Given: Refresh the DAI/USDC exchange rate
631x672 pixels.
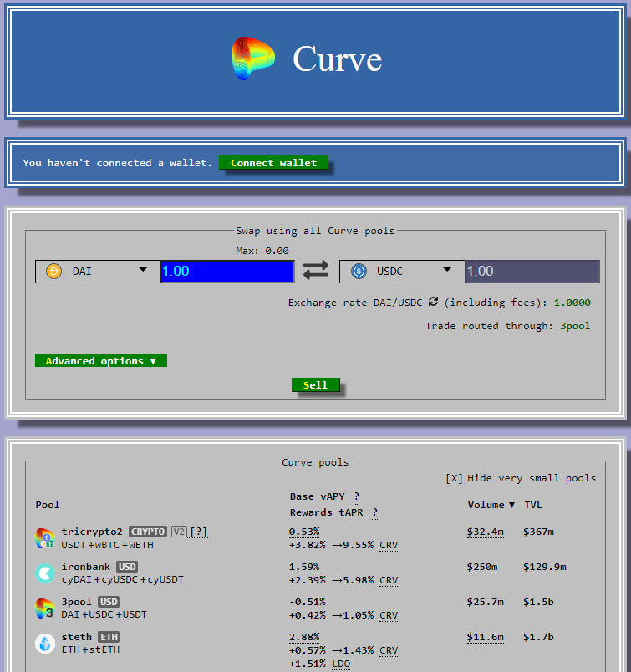Looking at the screenshot, I should tap(434, 302).
